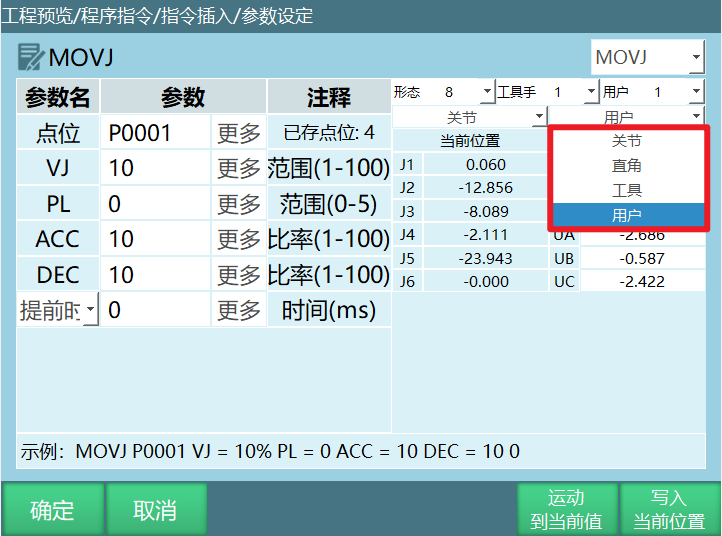This screenshot has height=536, width=722.
Task: Open the 关节 coordinate dropdown above 当前位置
Action: 469,117
